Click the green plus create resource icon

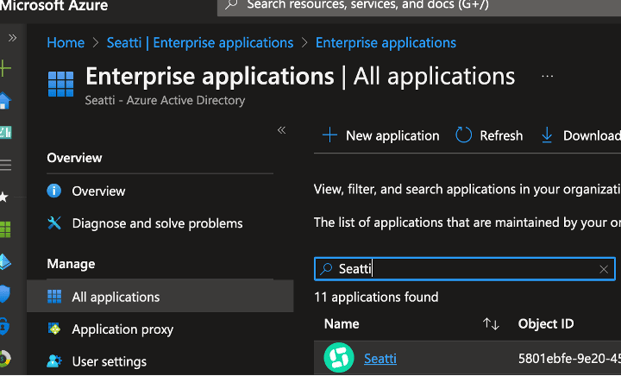pos(5,69)
